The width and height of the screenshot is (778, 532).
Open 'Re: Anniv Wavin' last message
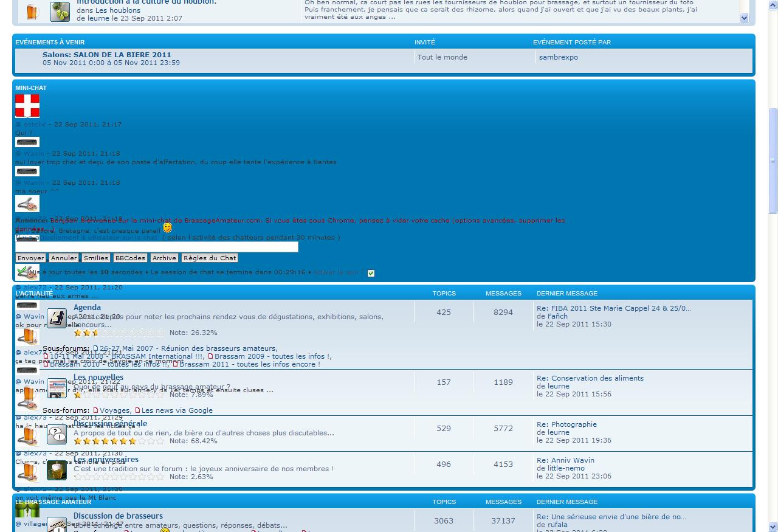565,460
